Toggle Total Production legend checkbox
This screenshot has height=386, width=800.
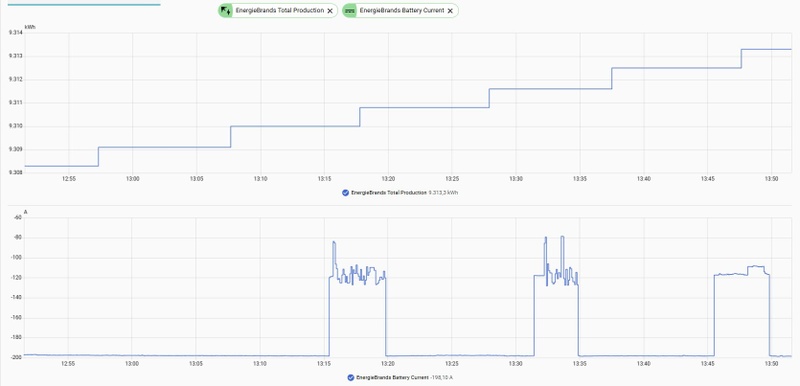click(x=345, y=193)
